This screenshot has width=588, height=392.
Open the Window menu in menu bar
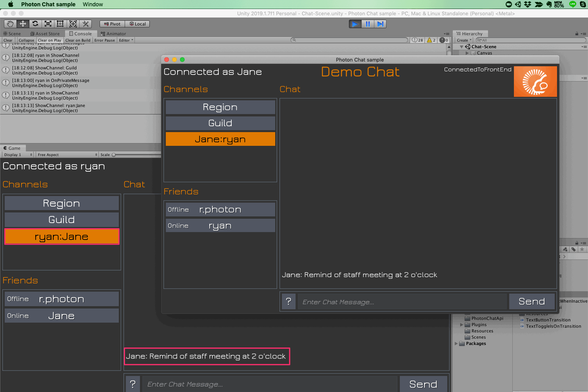93,4
